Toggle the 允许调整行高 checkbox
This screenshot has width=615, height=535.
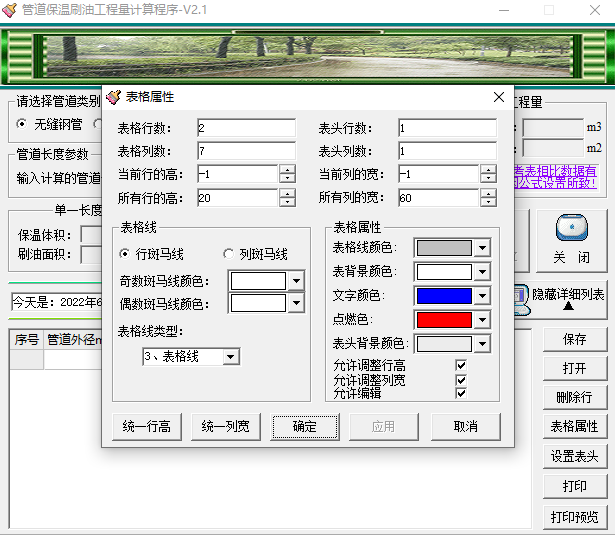point(461,366)
